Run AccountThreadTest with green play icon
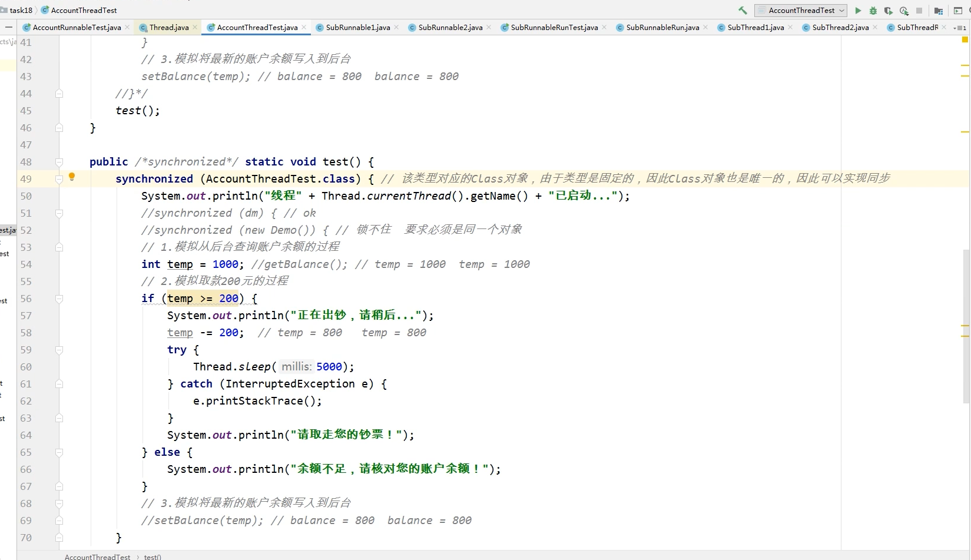Screen dimensions: 971x560 click(x=858, y=10)
